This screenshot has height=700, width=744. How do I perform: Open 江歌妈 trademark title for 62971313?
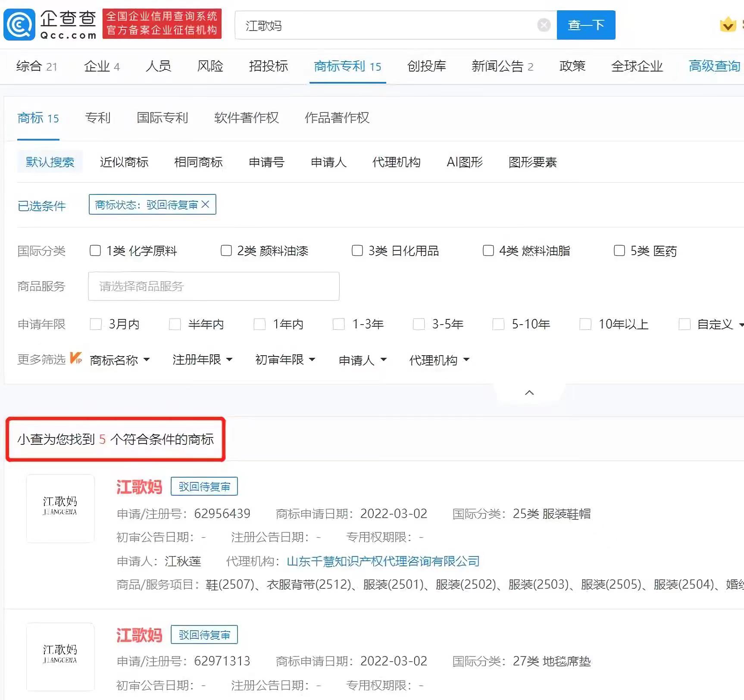[139, 635]
